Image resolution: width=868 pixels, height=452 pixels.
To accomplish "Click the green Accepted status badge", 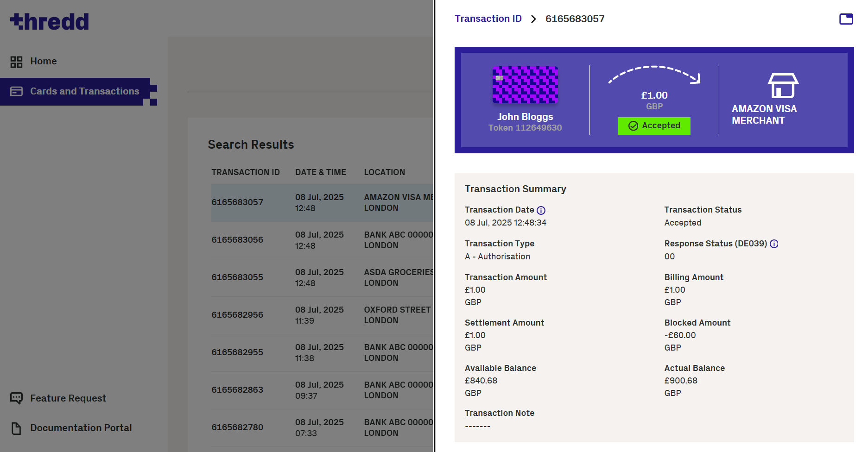I will pyautogui.click(x=654, y=126).
